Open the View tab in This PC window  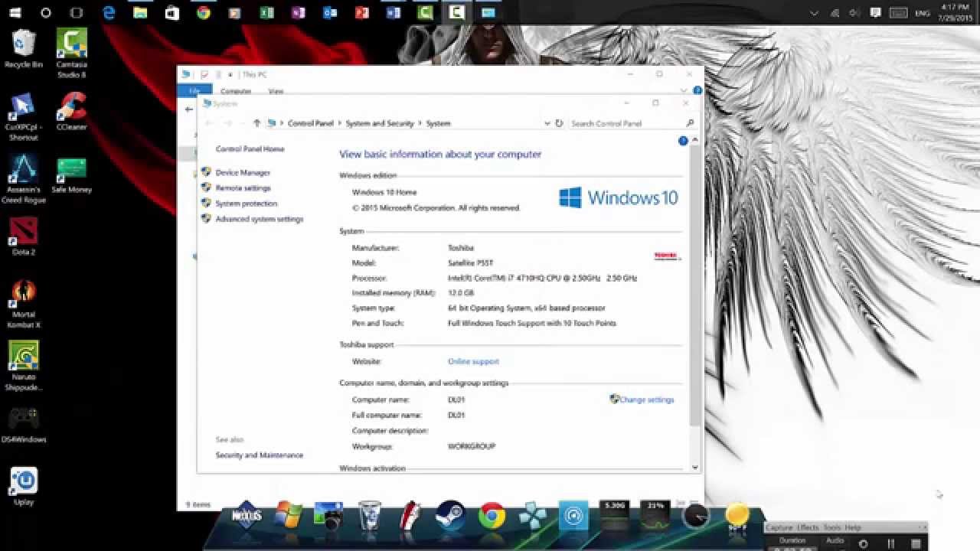276,91
